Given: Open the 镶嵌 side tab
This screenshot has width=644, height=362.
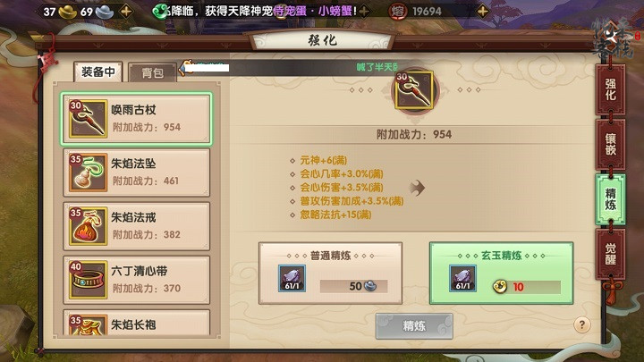Looking at the screenshot, I should point(610,144).
